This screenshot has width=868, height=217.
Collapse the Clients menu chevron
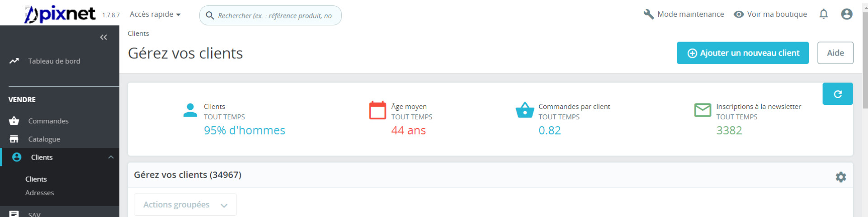pyautogui.click(x=111, y=157)
